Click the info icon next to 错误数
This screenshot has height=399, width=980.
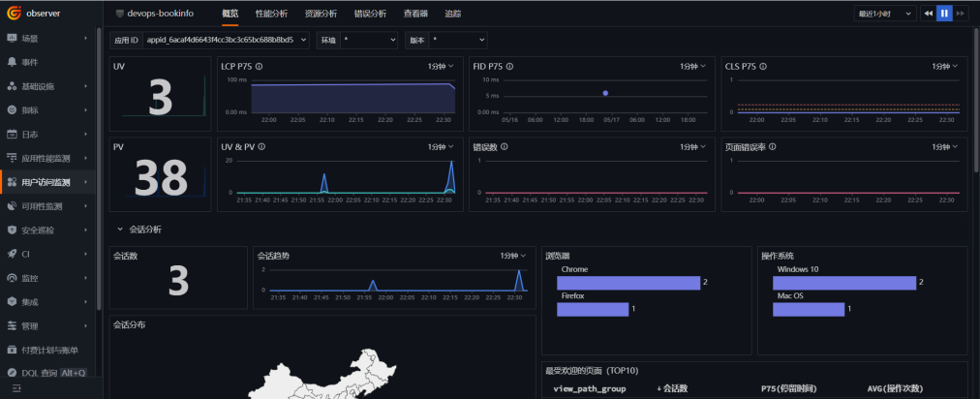coord(504,146)
